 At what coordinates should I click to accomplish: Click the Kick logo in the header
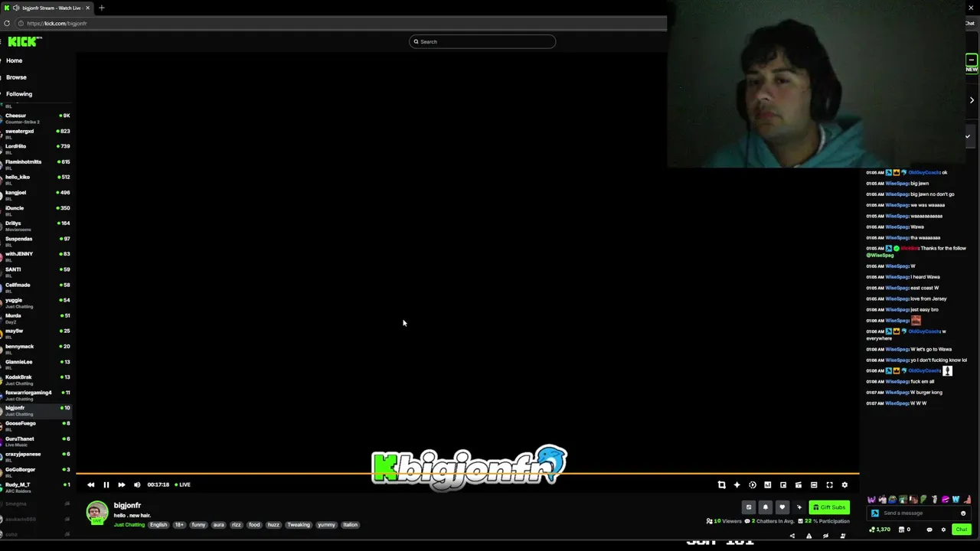click(24, 41)
